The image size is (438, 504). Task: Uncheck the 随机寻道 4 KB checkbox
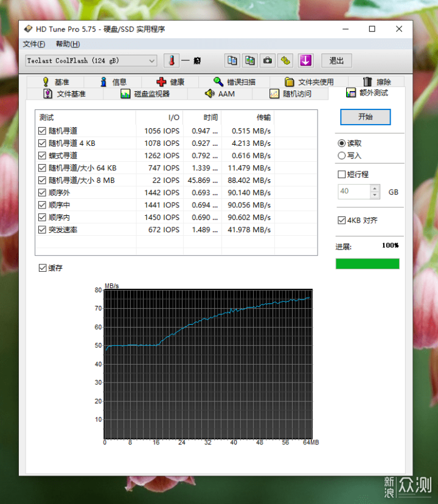point(42,143)
